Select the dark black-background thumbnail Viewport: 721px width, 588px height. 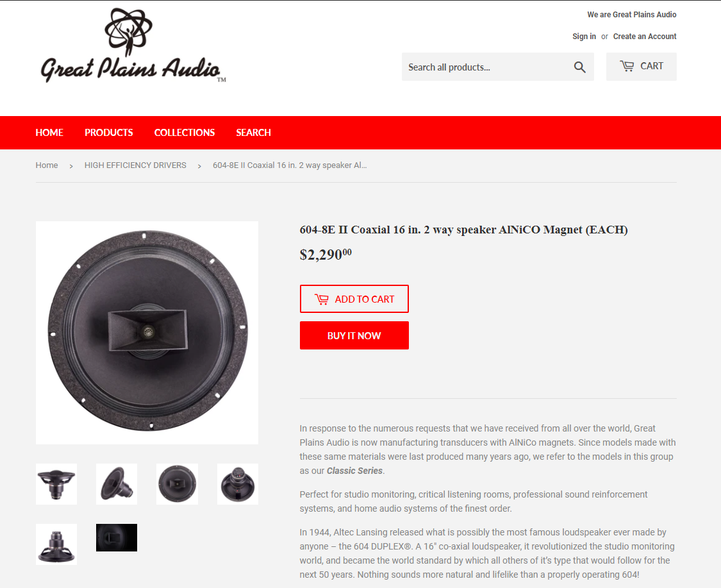[x=117, y=537]
